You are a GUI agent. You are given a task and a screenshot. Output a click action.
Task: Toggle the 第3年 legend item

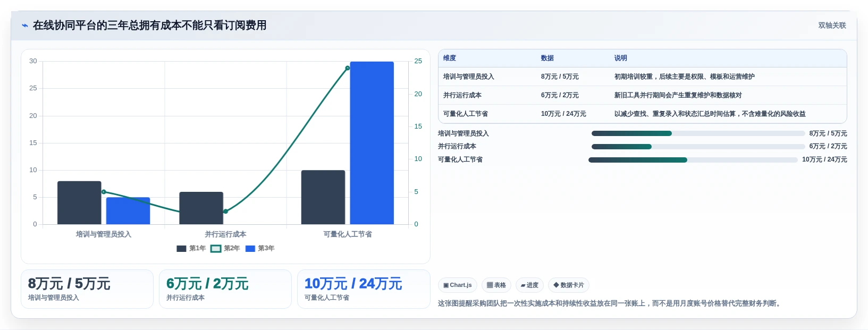(x=260, y=248)
